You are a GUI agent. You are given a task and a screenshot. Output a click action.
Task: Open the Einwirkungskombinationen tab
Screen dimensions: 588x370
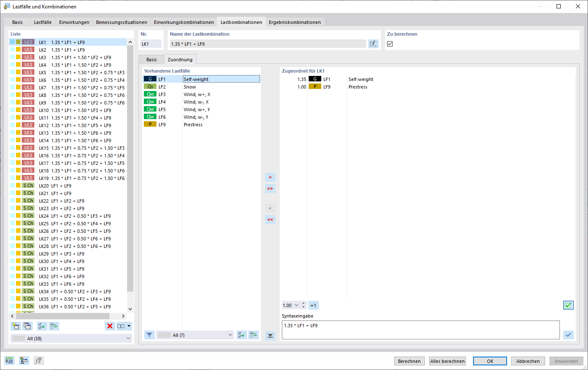tap(184, 22)
